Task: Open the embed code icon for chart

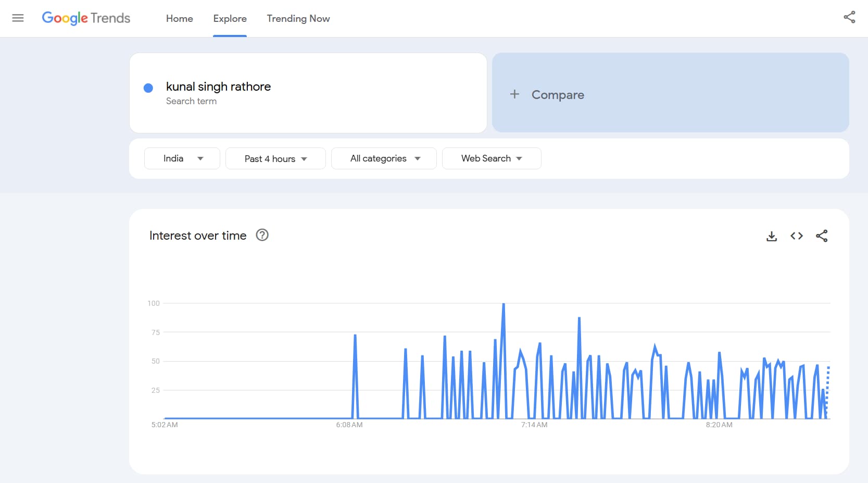Action: tap(796, 236)
